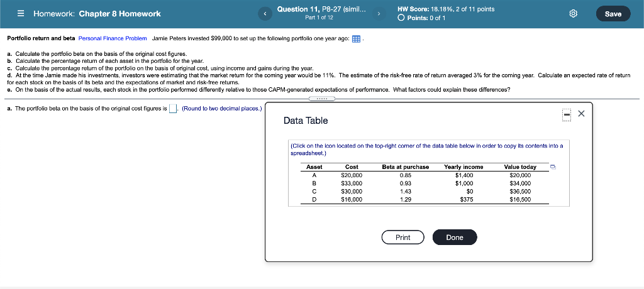
Task: Minimize the Data Table popup
Action: click(566, 114)
